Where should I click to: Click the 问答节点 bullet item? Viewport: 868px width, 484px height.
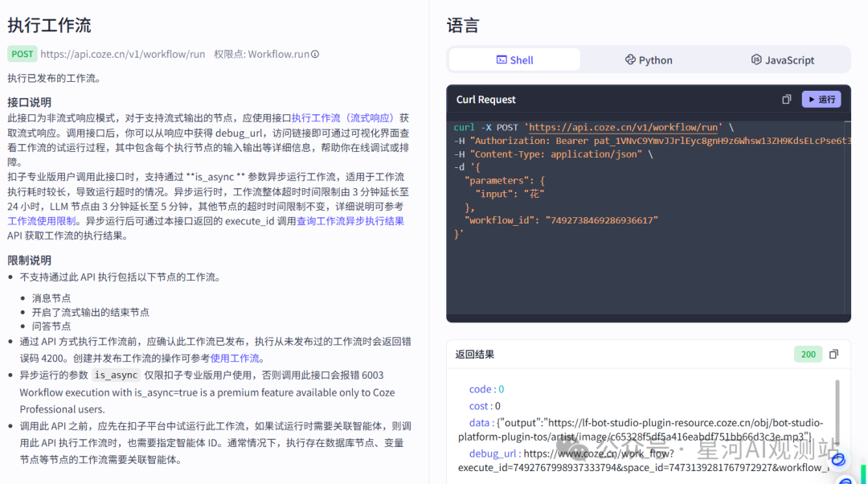click(x=51, y=326)
